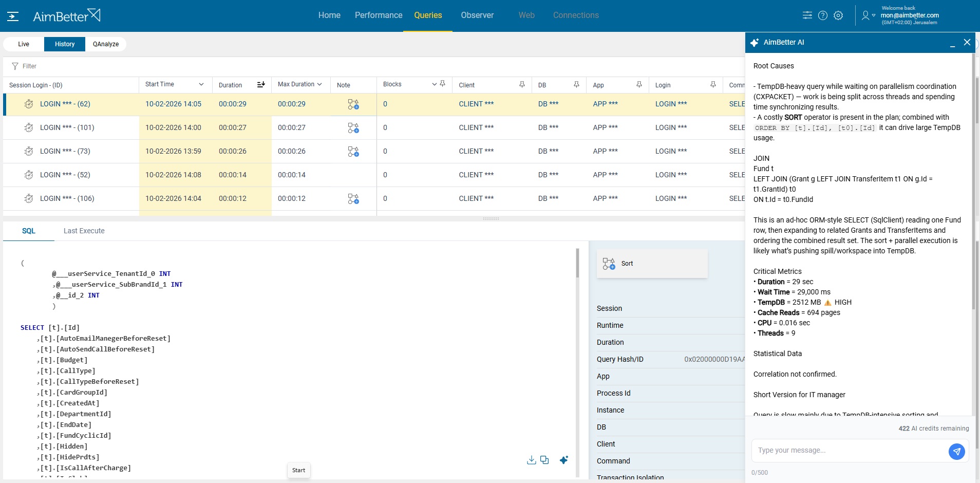Toggle the pin on Login column
This screenshot has width=980, height=483.
713,85
